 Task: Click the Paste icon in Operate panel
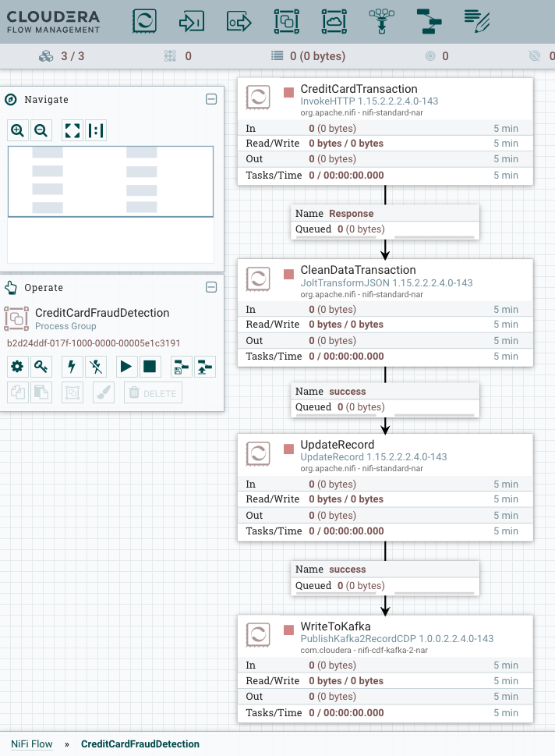tap(41, 392)
